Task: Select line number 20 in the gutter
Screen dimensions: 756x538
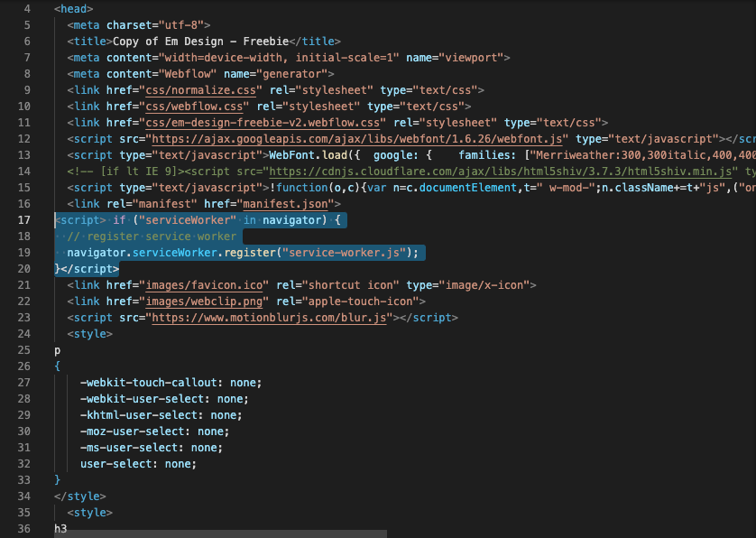Action: [x=24, y=269]
